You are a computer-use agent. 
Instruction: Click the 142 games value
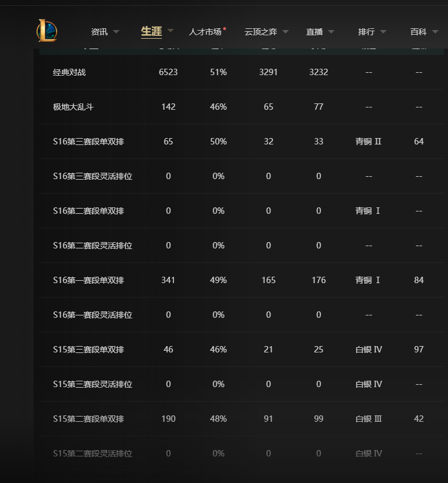(168, 107)
